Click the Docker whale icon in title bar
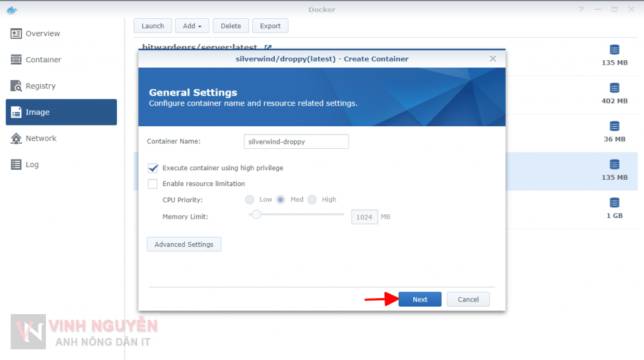The width and height of the screenshot is (644, 360). point(12,9)
